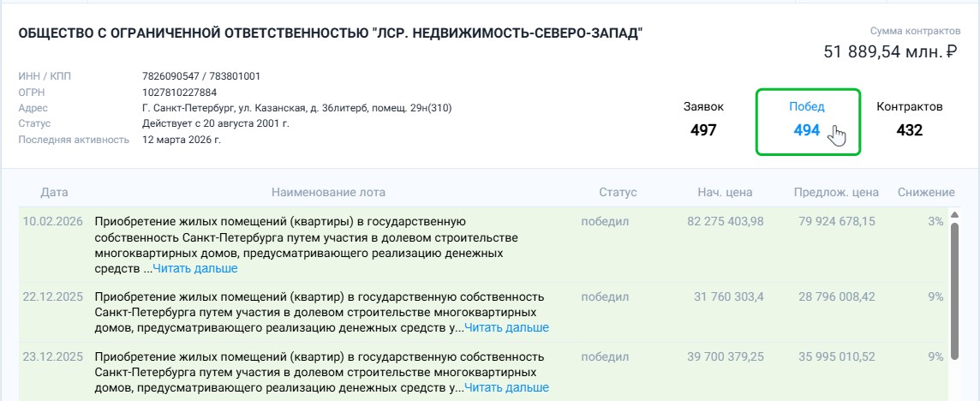Select the date 10.02.2026
Image resolution: width=980 pixels, height=401 pixels.
tap(52, 221)
